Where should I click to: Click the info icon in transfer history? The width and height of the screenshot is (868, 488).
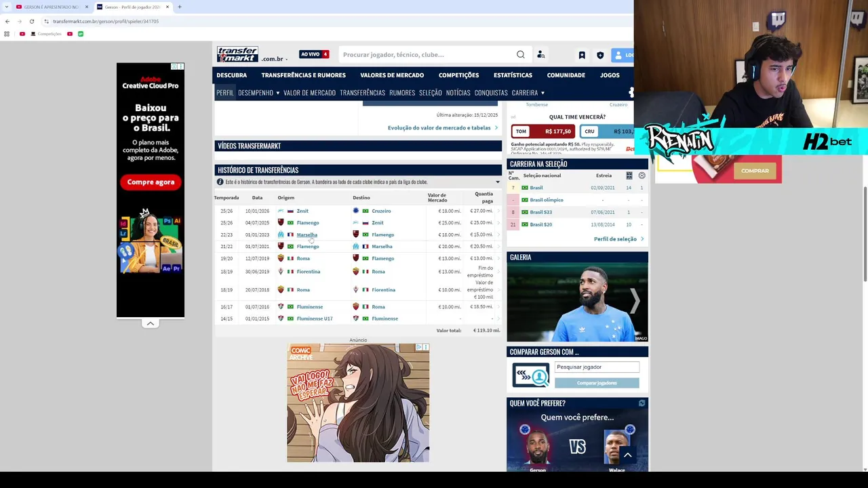click(x=220, y=182)
